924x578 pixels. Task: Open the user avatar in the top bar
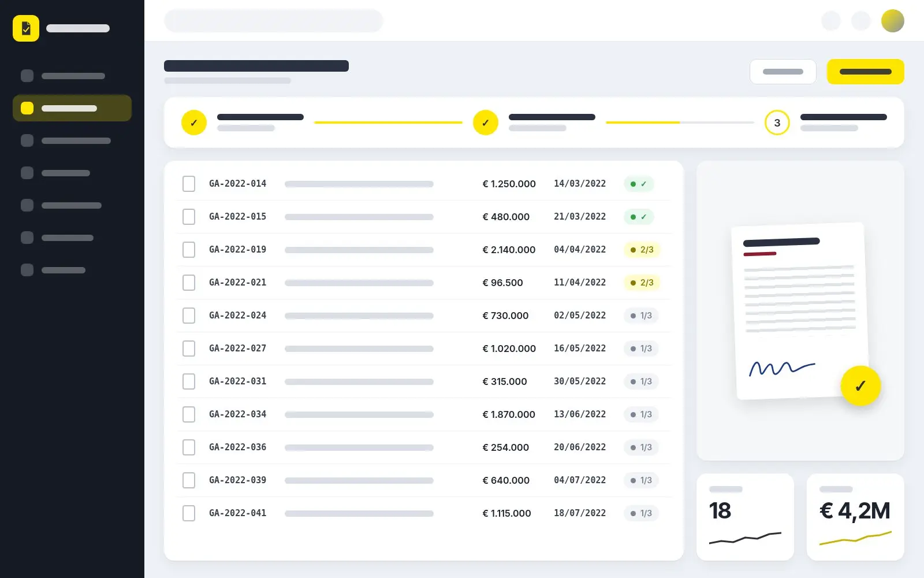[892, 21]
